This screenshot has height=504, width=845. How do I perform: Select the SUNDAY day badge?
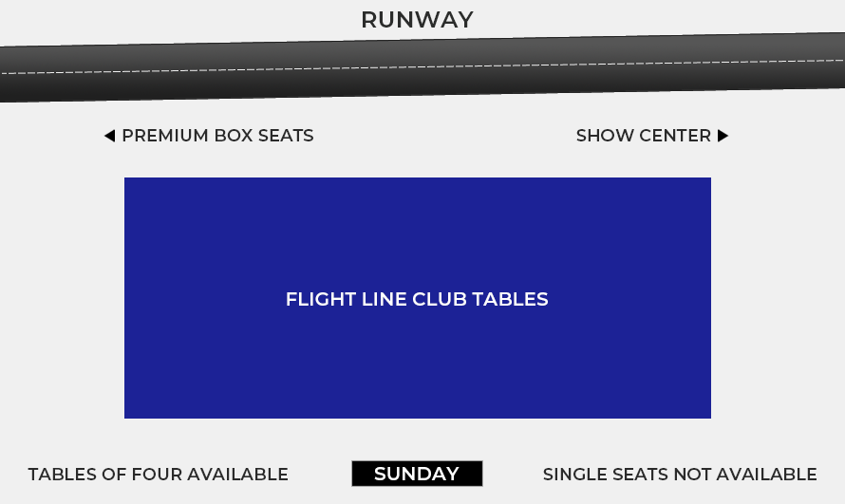(417, 474)
